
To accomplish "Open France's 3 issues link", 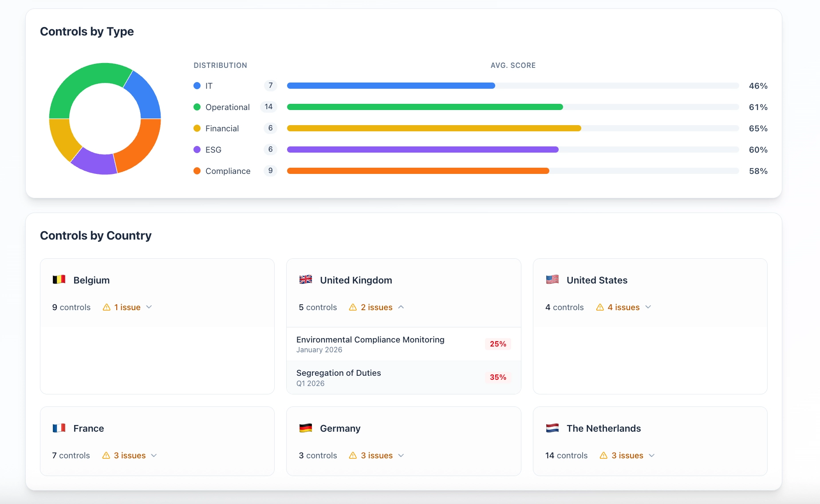I will (129, 455).
